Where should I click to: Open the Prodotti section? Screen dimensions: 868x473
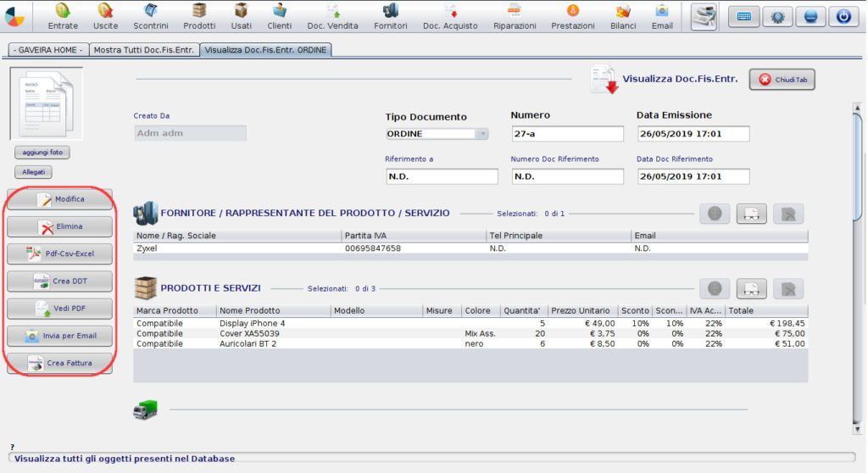tap(199, 16)
